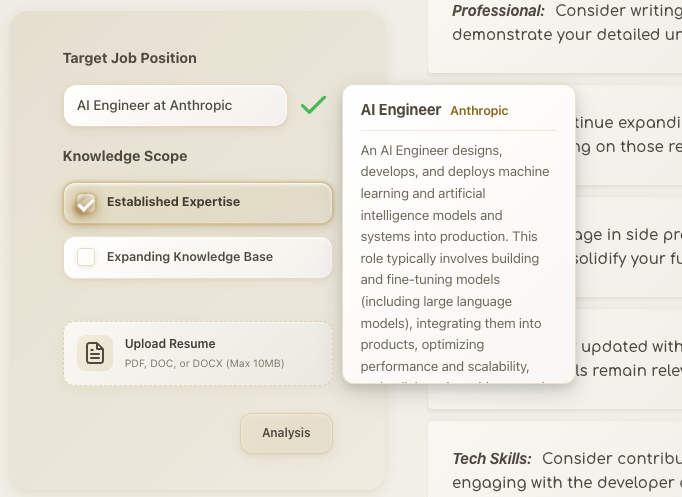Click the AI Engineer heading in popup
This screenshot has height=497, width=682.
point(401,110)
